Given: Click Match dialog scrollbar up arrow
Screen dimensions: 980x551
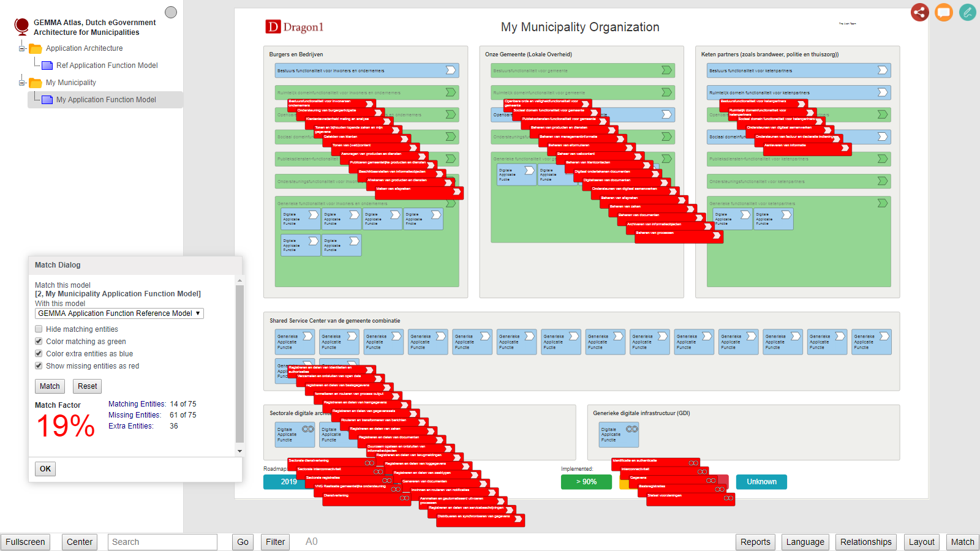Looking at the screenshot, I should click(x=239, y=280).
